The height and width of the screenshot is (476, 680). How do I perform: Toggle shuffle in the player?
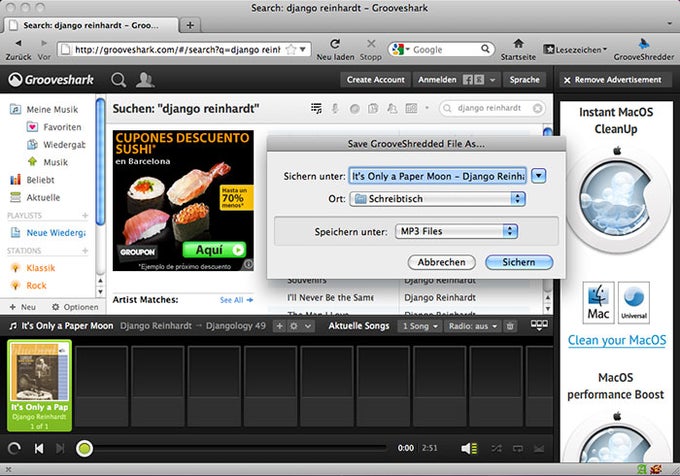click(497, 448)
